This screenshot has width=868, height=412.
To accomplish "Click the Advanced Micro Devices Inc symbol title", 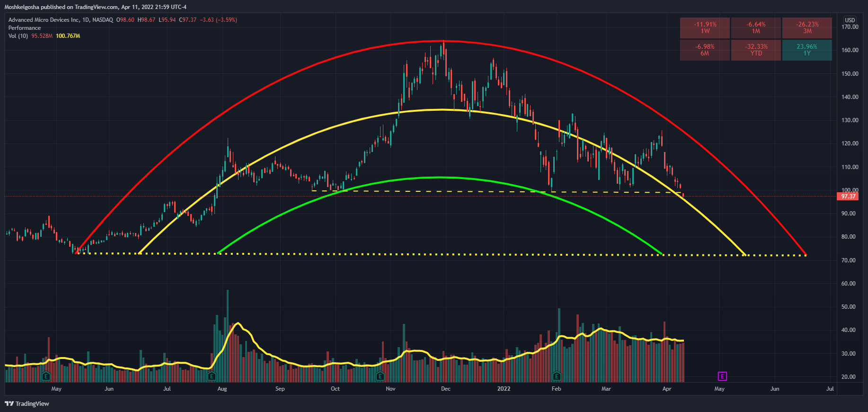I will (44, 20).
